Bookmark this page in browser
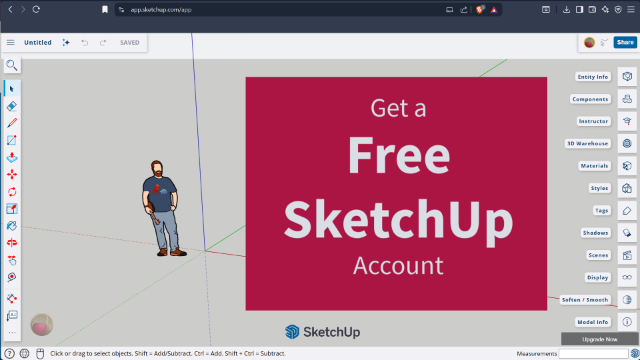 pyautogui.click(x=105, y=9)
